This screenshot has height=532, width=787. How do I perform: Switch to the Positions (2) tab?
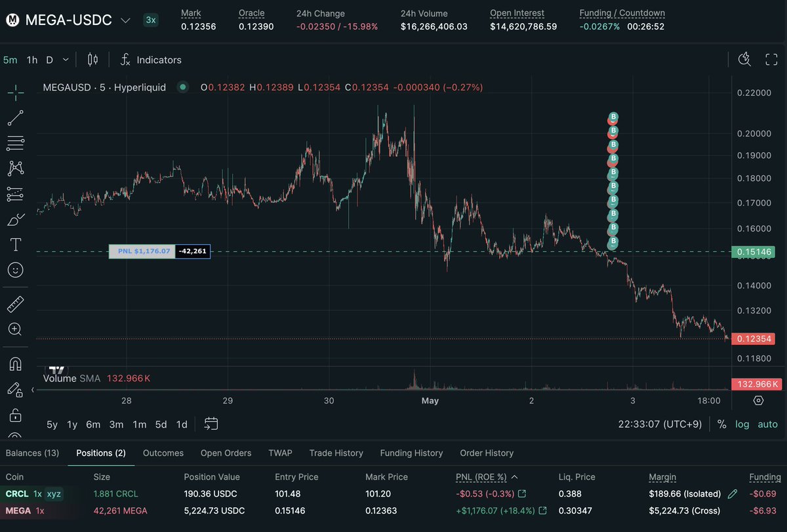pyautogui.click(x=101, y=453)
